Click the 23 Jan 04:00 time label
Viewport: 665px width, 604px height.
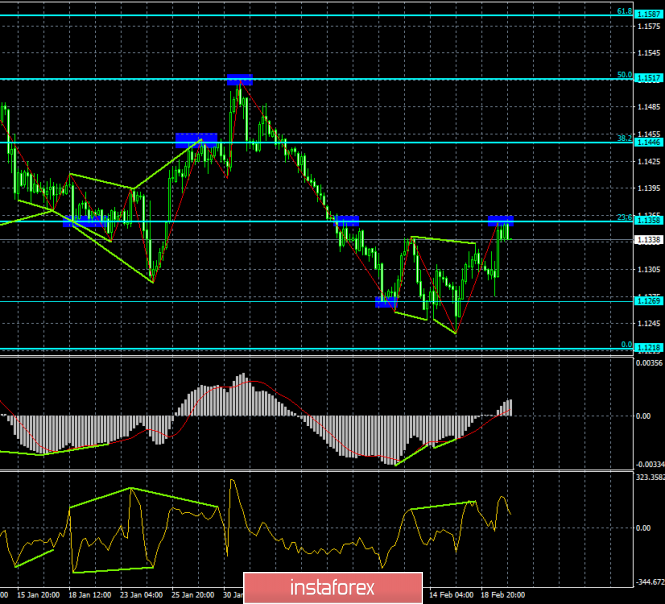pos(141,595)
